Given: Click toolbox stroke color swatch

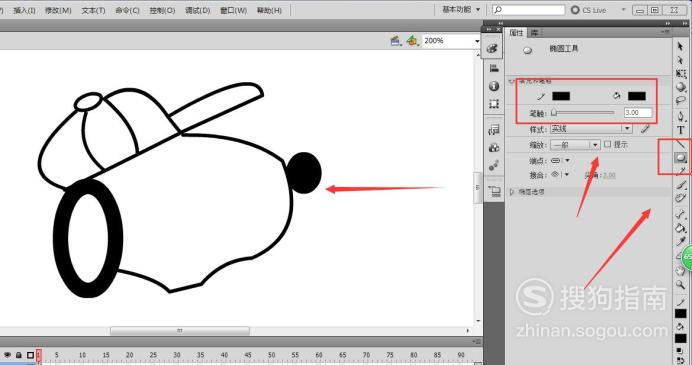Looking at the screenshot, I should [681, 314].
